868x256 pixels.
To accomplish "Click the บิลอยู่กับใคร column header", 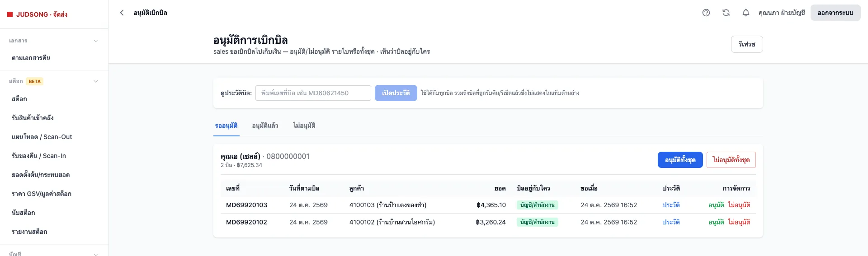I will (x=533, y=188).
